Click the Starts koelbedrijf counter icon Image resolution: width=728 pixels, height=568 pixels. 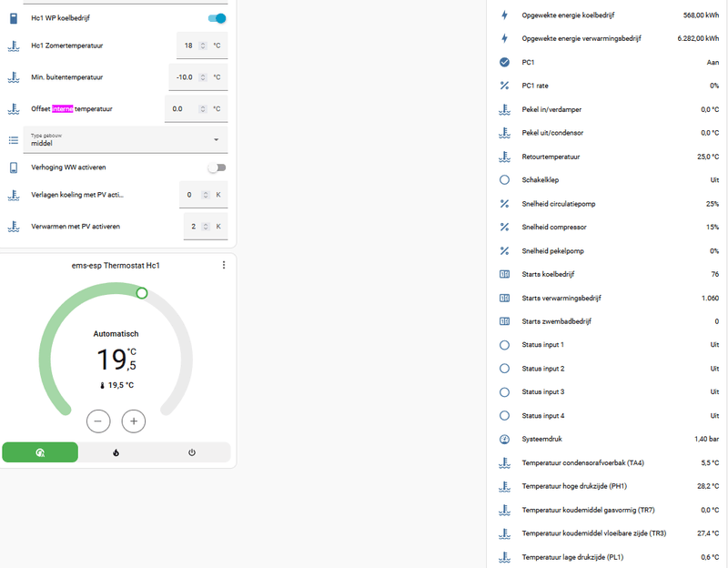pos(504,274)
